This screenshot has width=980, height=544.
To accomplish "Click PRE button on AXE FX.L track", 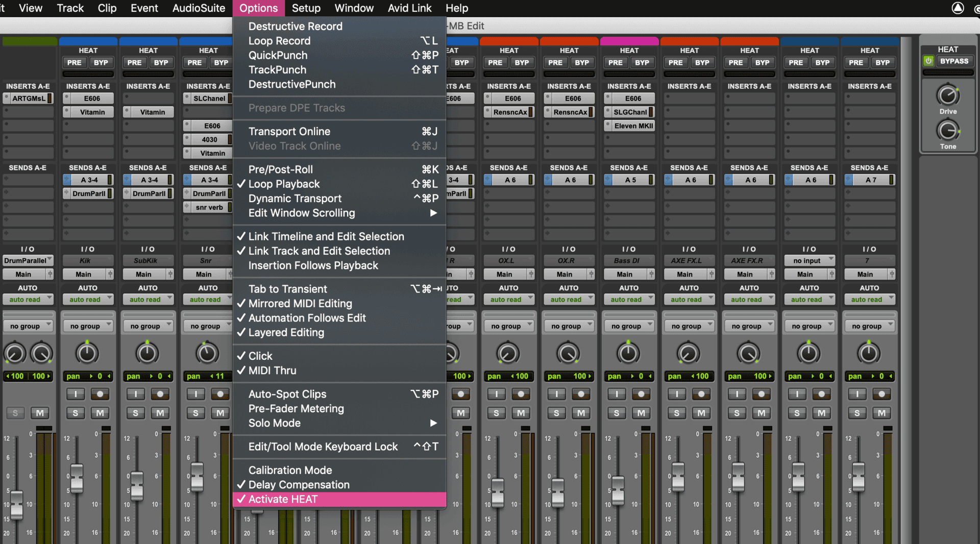I will coord(675,62).
